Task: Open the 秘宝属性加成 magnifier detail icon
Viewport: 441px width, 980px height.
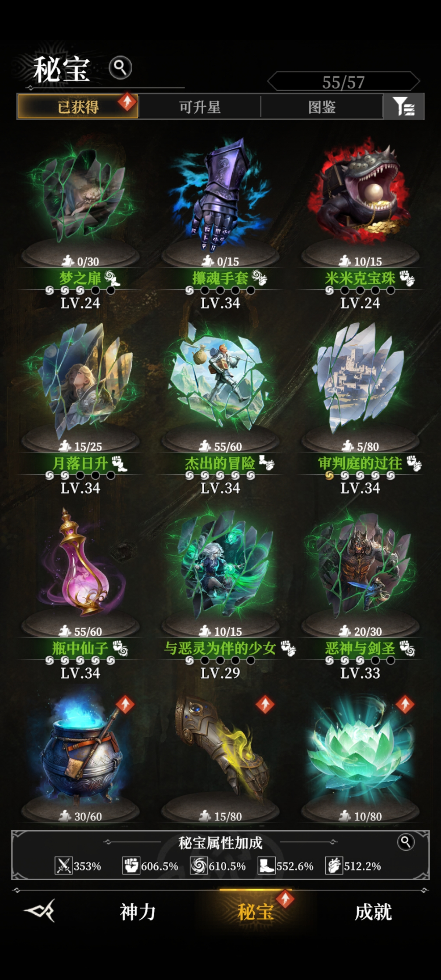Action: point(406,842)
